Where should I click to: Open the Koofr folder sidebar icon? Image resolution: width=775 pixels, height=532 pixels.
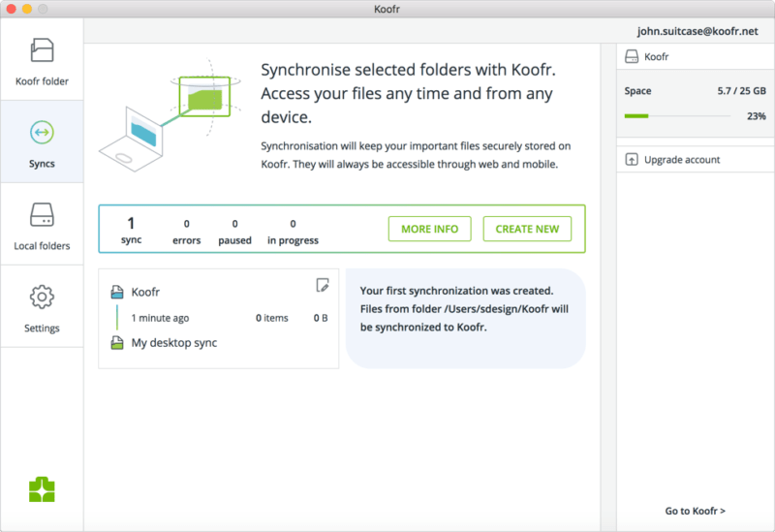pyautogui.click(x=42, y=50)
